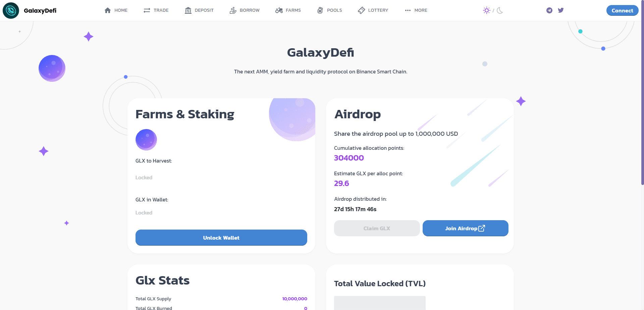Click the Borrow hand icon
This screenshot has width=644, height=310.
click(232, 10)
